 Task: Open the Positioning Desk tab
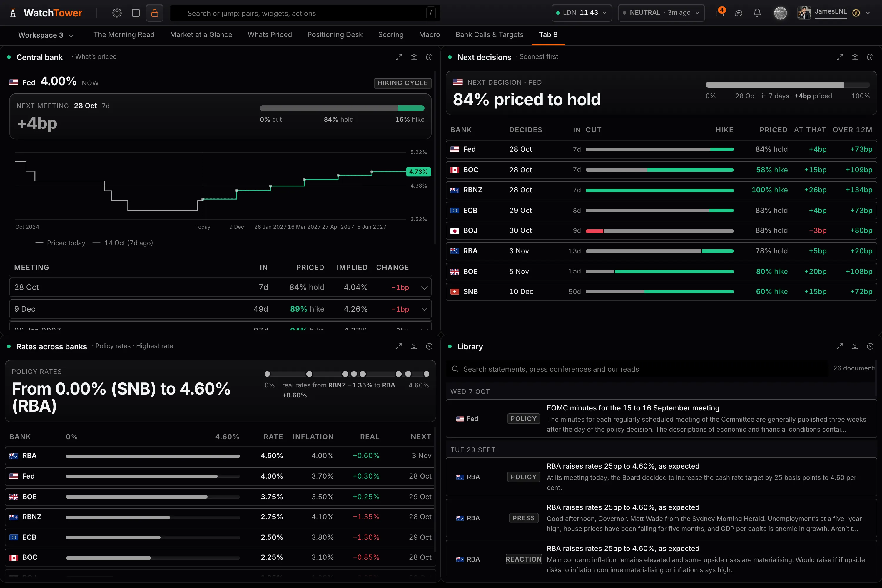pyautogui.click(x=335, y=35)
